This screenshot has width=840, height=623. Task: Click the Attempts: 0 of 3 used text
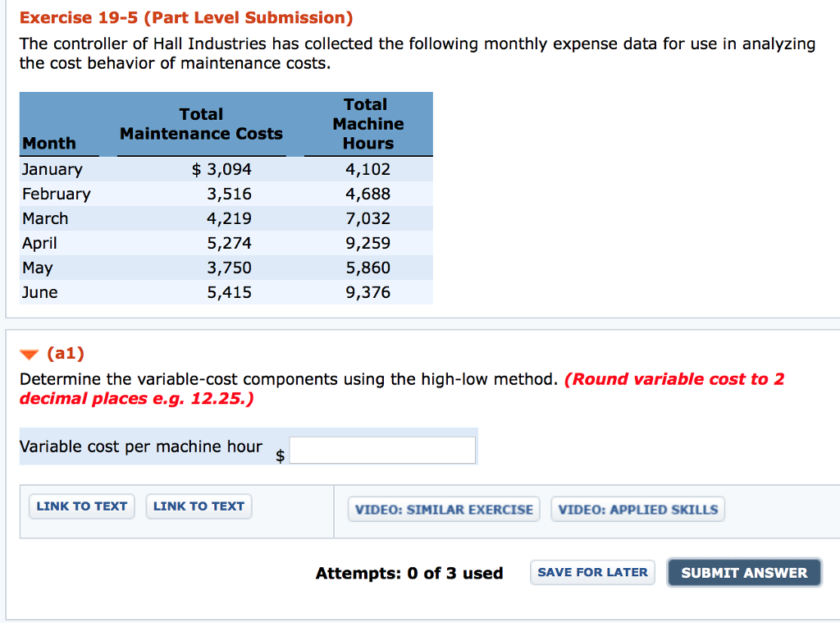[409, 573]
